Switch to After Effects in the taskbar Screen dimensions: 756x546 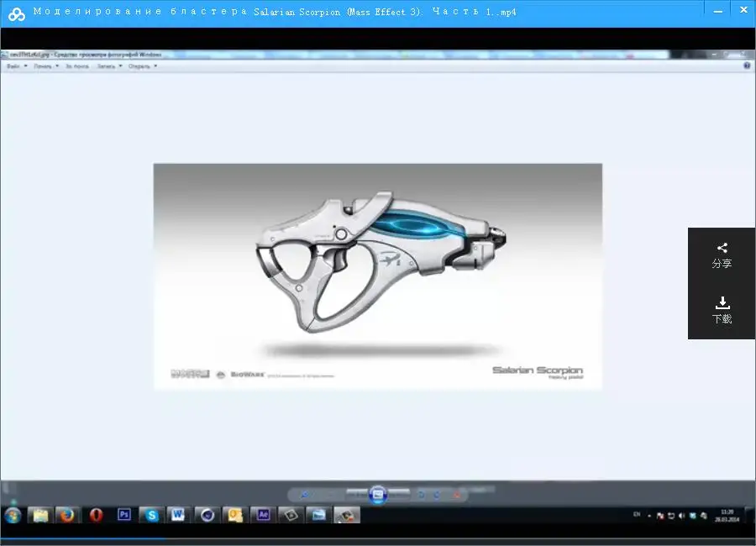(x=263, y=516)
